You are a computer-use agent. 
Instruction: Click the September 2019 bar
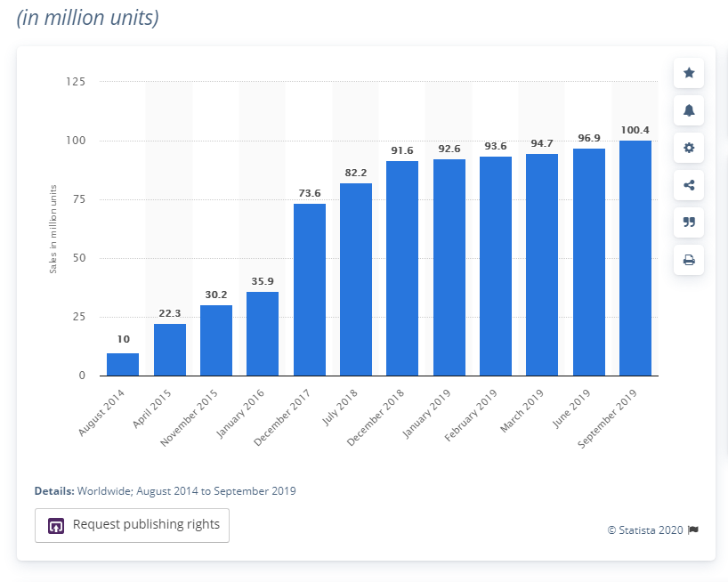pyautogui.click(x=635, y=258)
